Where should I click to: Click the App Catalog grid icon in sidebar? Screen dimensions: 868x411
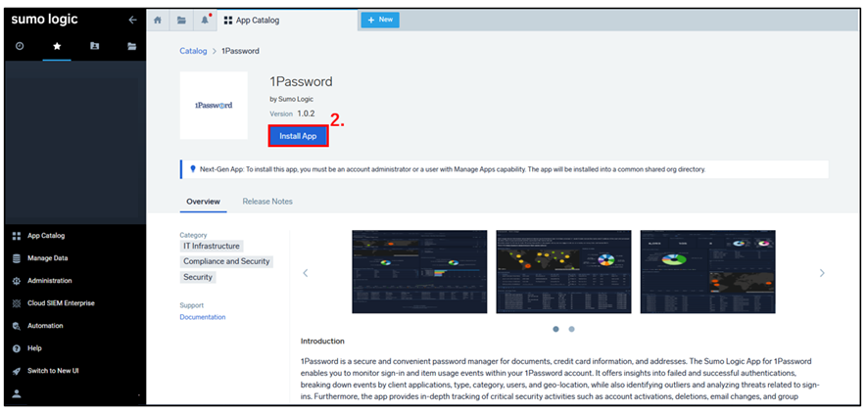(x=17, y=236)
